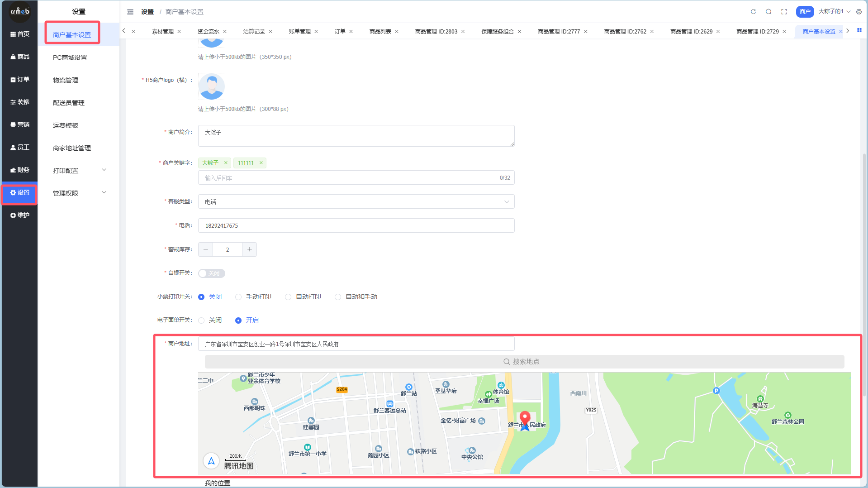Toggle fullscreen mode icon
Viewport: 868px width, 488px height.
(784, 12)
